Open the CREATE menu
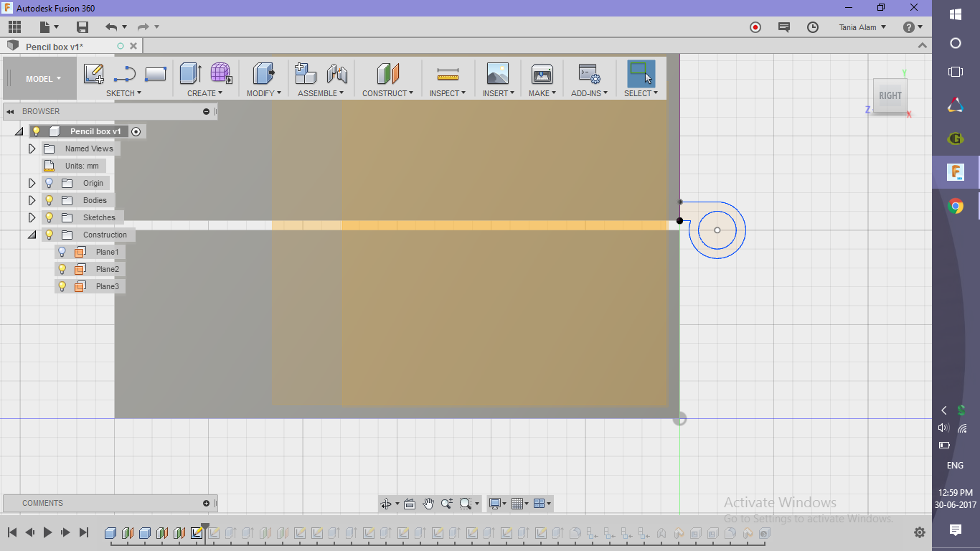 [204, 93]
